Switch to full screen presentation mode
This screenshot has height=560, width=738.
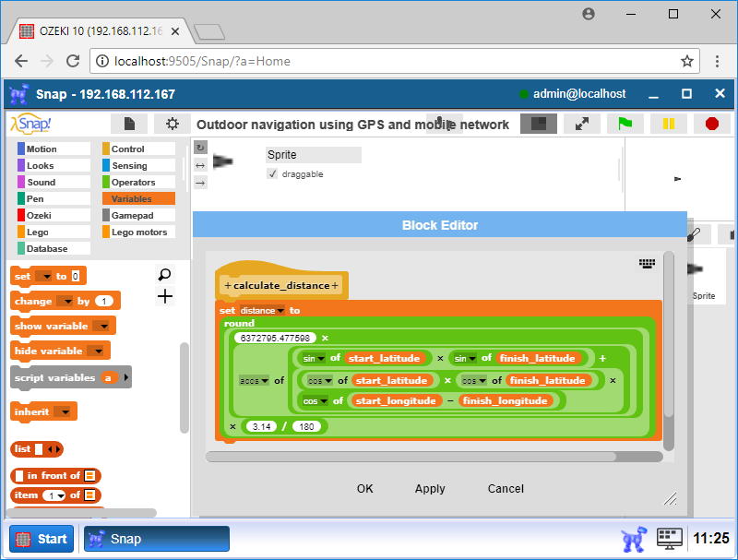(x=582, y=124)
